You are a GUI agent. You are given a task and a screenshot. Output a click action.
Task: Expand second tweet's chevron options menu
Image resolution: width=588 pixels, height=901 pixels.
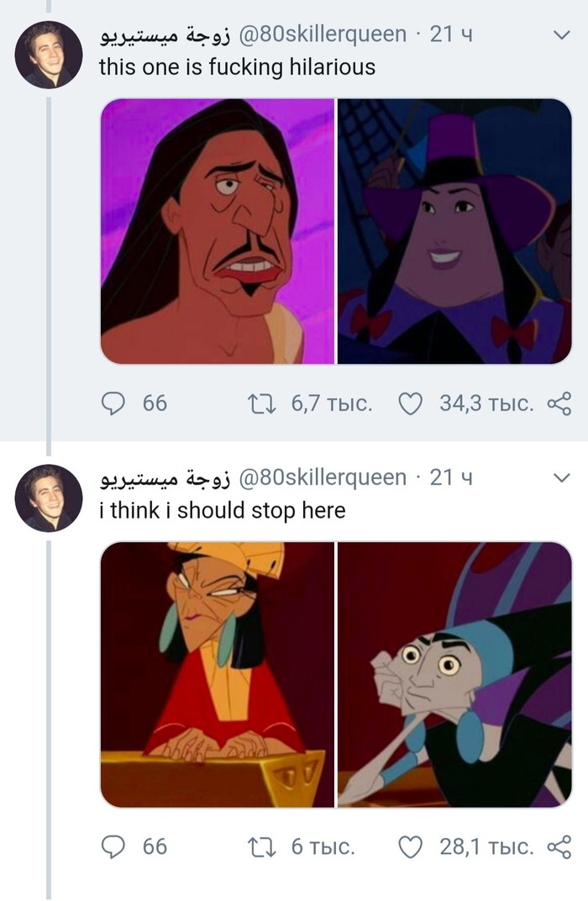tap(560, 477)
